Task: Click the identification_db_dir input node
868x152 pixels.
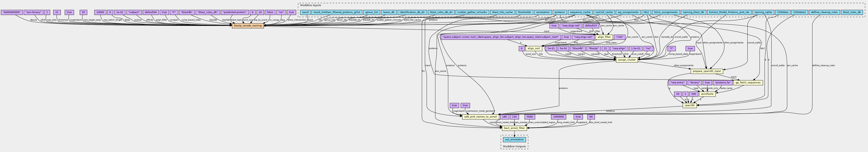Action: [x=412, y=12]
